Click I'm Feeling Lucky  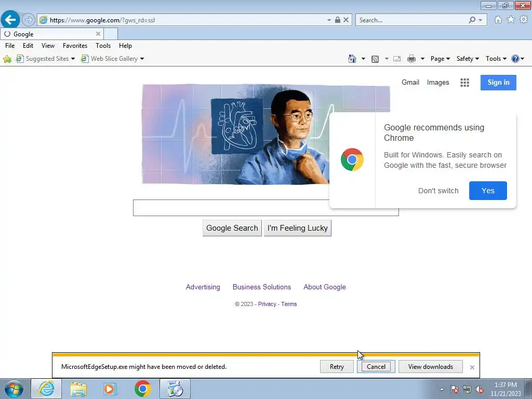click(298, 228)
